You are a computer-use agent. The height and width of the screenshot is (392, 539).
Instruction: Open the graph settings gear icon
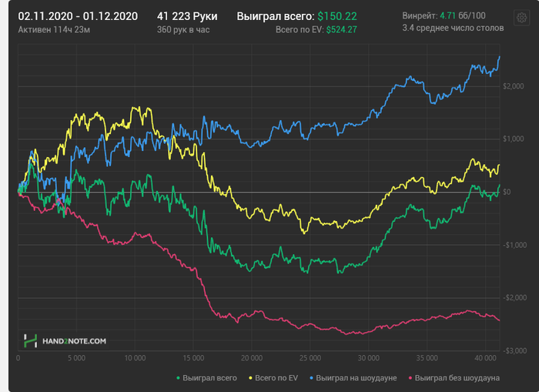(521, 18)
